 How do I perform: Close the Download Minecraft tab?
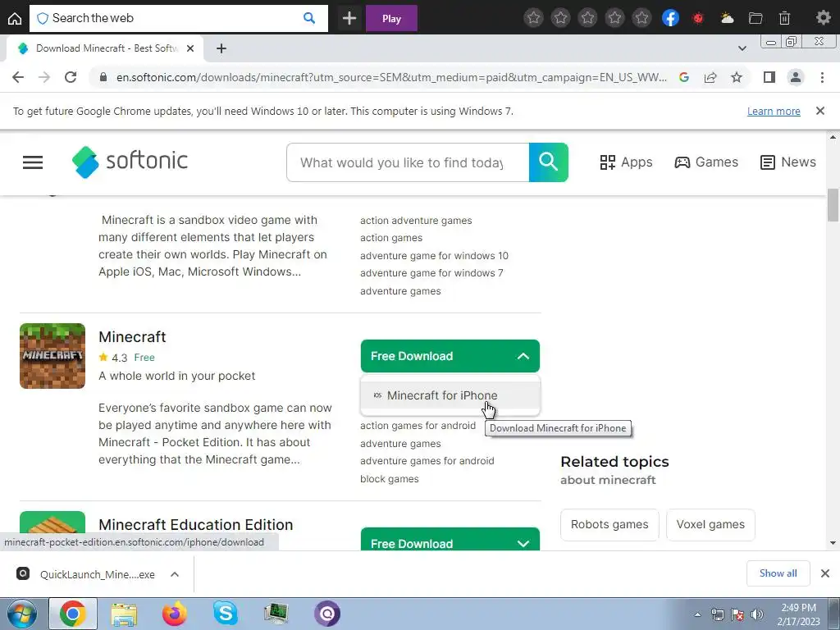(x=190, y=48)
